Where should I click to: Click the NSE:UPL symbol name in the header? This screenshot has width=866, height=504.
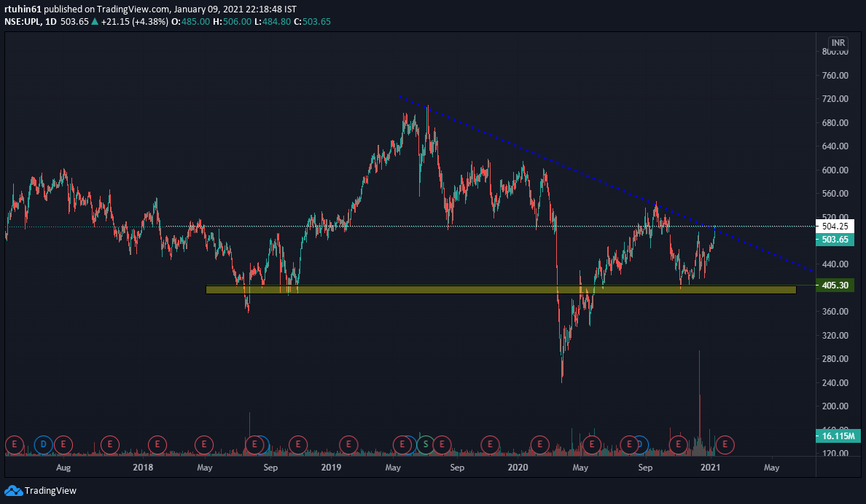[x=22, y=22]
